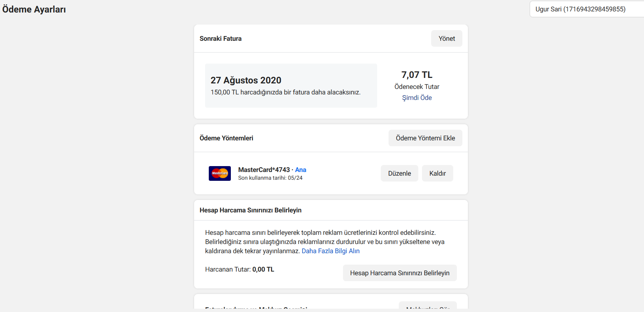The image size is (644, 312).
Task: Open the Daha Fazla Bilgi Alın link
Action: pos(330,251)
